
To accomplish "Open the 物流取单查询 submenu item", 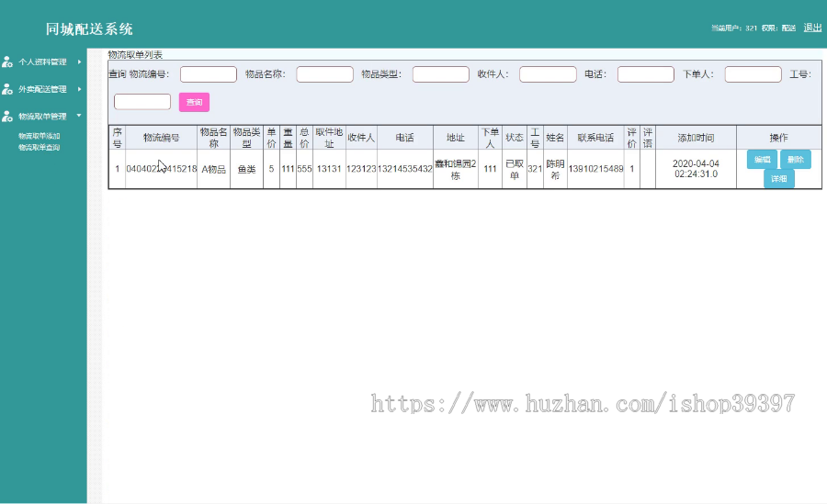I will point(39,148).
